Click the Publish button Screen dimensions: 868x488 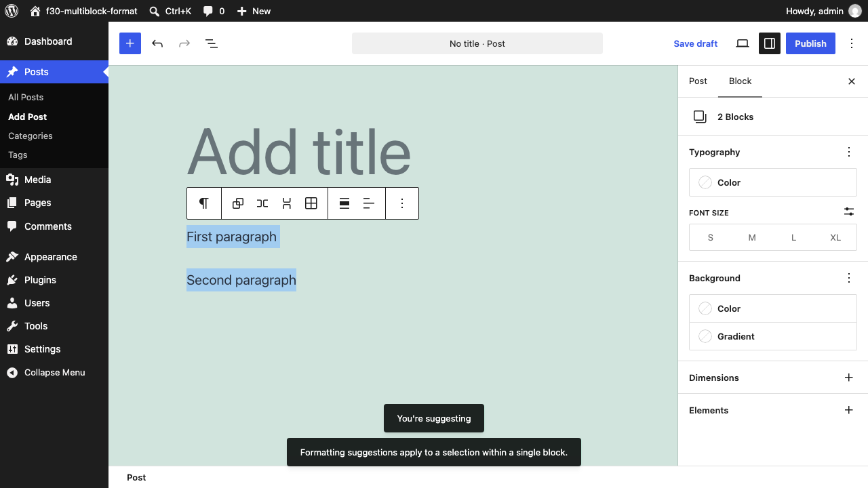point(810,43)
